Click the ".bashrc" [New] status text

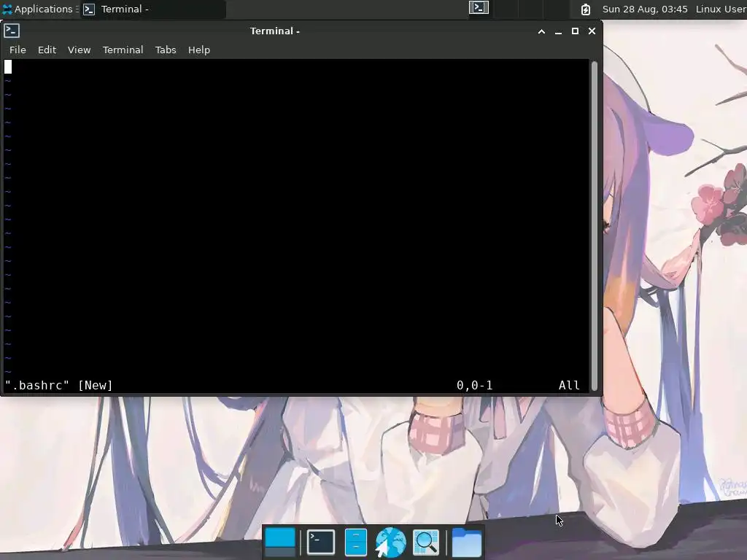click(x=59, y=385)
